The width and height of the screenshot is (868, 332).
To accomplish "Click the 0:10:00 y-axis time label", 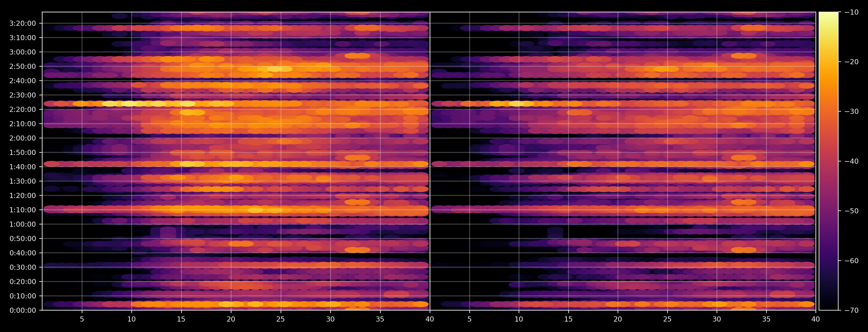I will coord(23,296).
